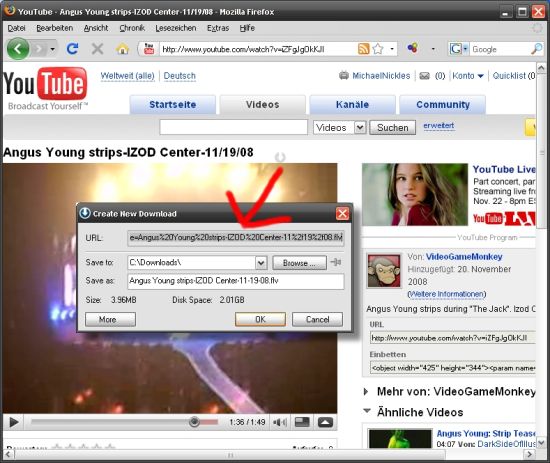This screenshot has height=463, width=550.
Task: Open Videos search category dropdown
Action: pyautogui.click(x=360, y=127)
